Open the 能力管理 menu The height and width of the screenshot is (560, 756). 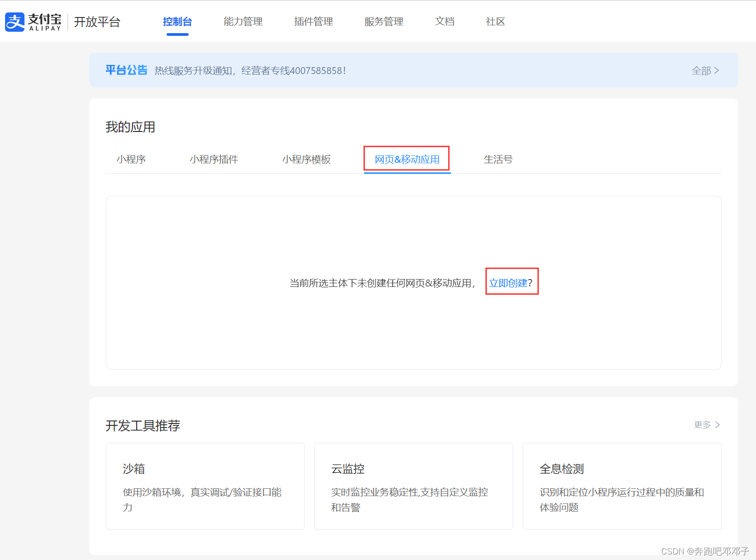tap(243, 22)
